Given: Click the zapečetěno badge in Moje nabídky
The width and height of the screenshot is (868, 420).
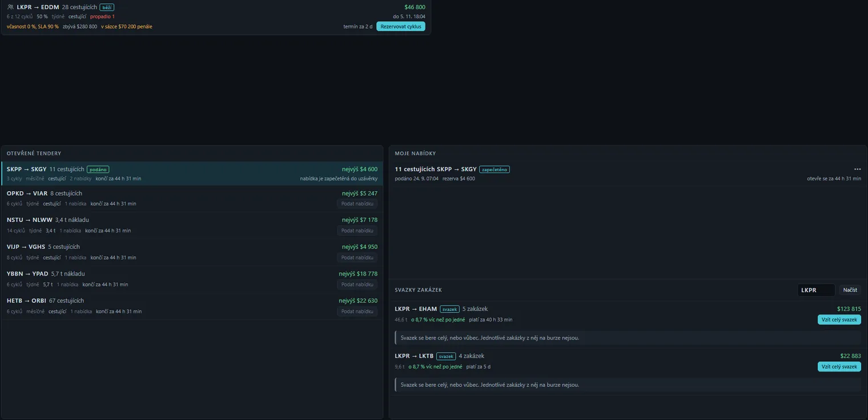Looking at the screenshot, I should (x=495, y=169).
